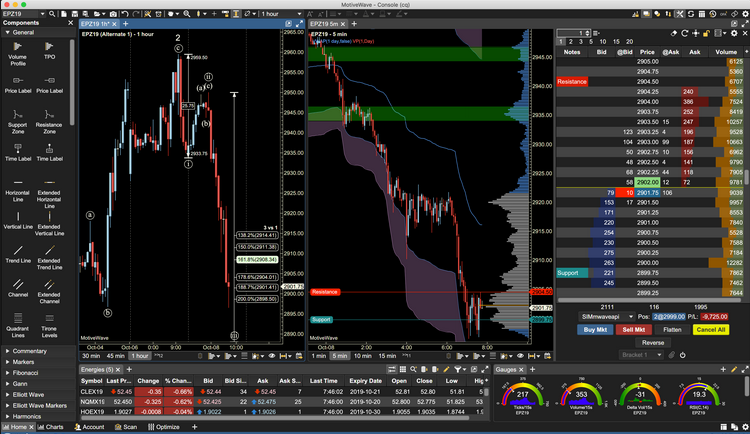The image size is (750, 434).
Task: Open the 1 hour bar size dropdown
Action: [x=283, y=13]
